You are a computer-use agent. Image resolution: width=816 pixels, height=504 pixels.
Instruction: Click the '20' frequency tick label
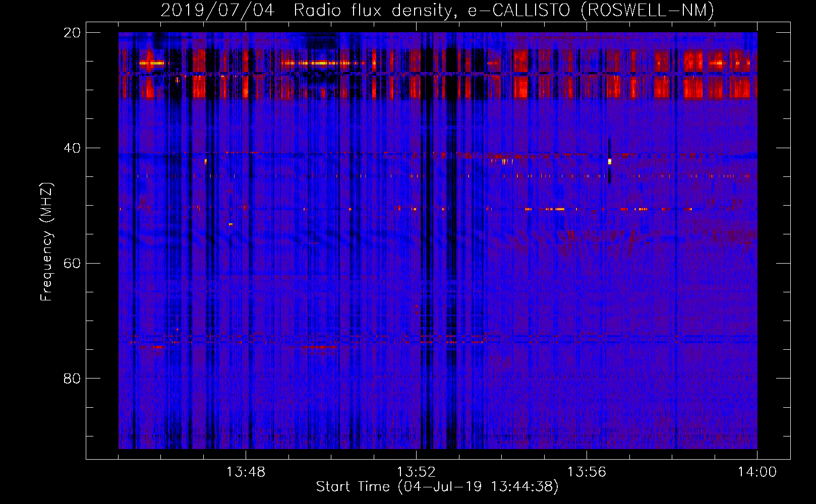72,33
